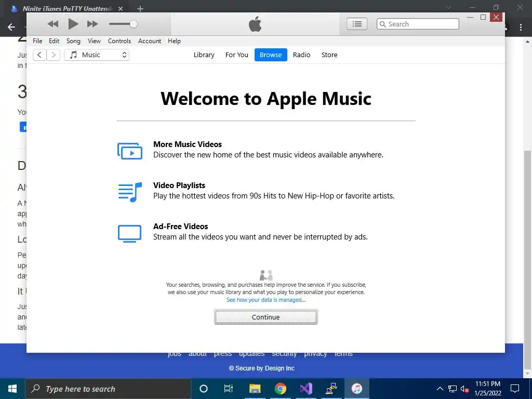Click the Ad-Free Videos screen icon
Screen dimensions: 532x399
[129, 233]
